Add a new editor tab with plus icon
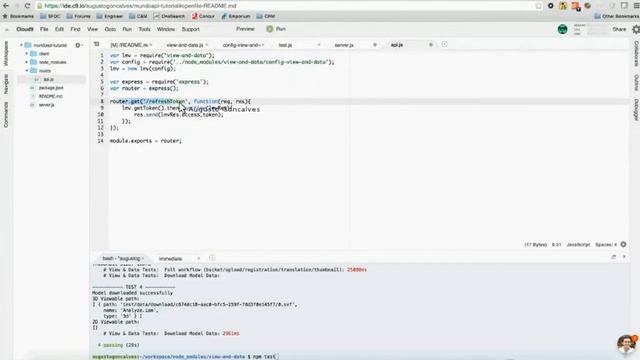 (x=444, y=44)
